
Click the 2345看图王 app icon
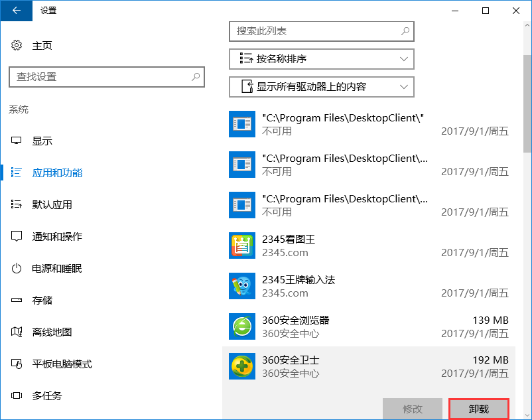click(242, 245)
